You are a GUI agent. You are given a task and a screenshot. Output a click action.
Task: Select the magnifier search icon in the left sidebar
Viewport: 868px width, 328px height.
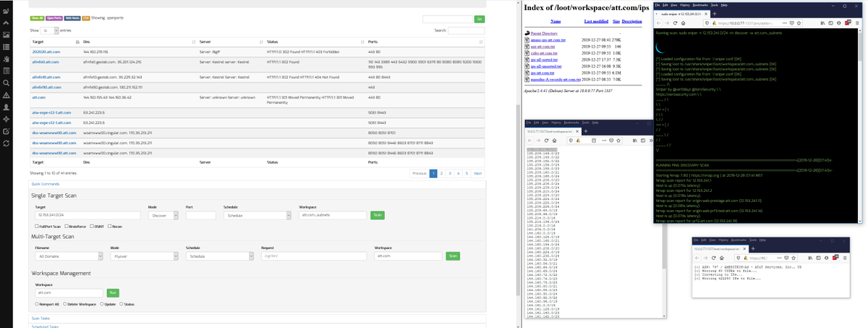click(6, 83)
